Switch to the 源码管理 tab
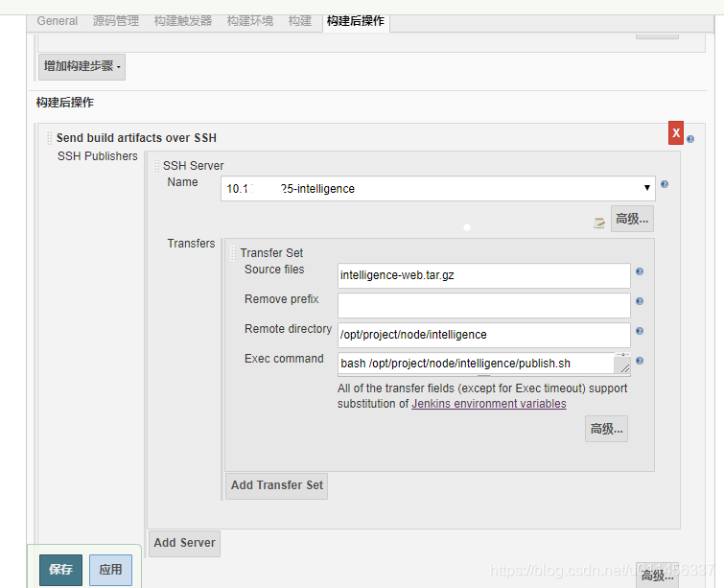 click(115, 21)
